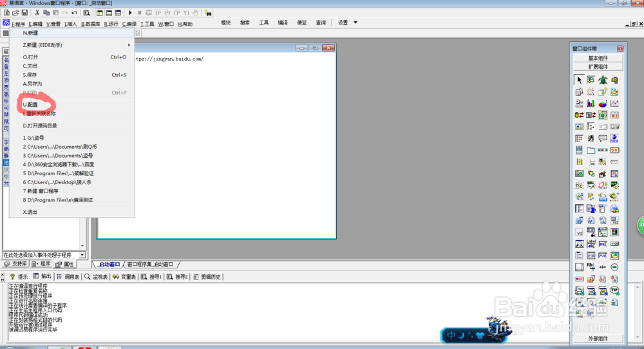The image size is (644, 349).
Task: Click the 外部组件 button
Action: click(x=598, y=338)
